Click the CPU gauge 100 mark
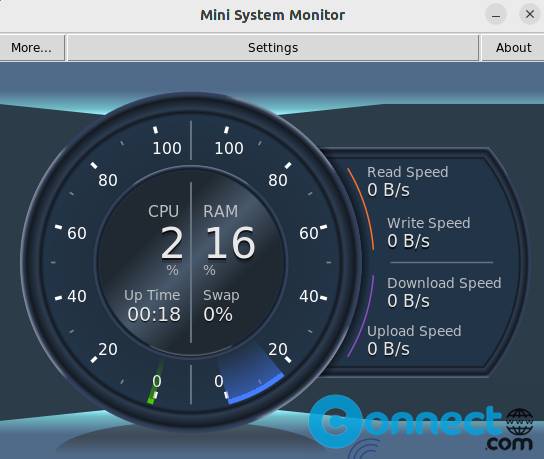The width and height of the screenshot is (544, 459). (167, 148)
